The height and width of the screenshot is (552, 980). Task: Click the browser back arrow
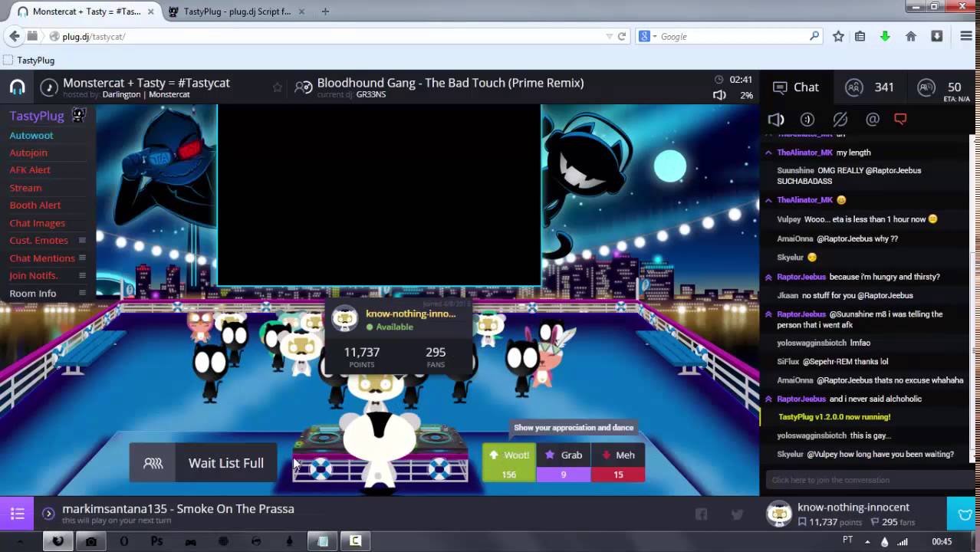tap(15, 36)
